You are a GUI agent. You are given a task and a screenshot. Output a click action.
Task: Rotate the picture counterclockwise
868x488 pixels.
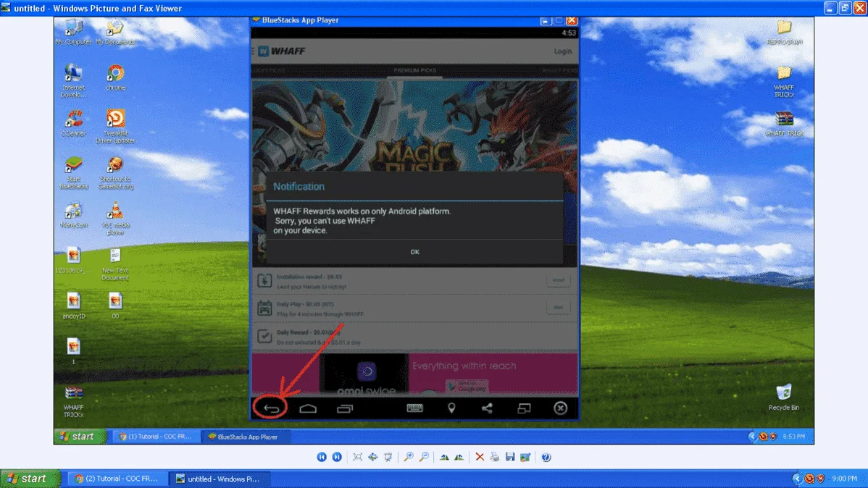click(x=459, y=457)
